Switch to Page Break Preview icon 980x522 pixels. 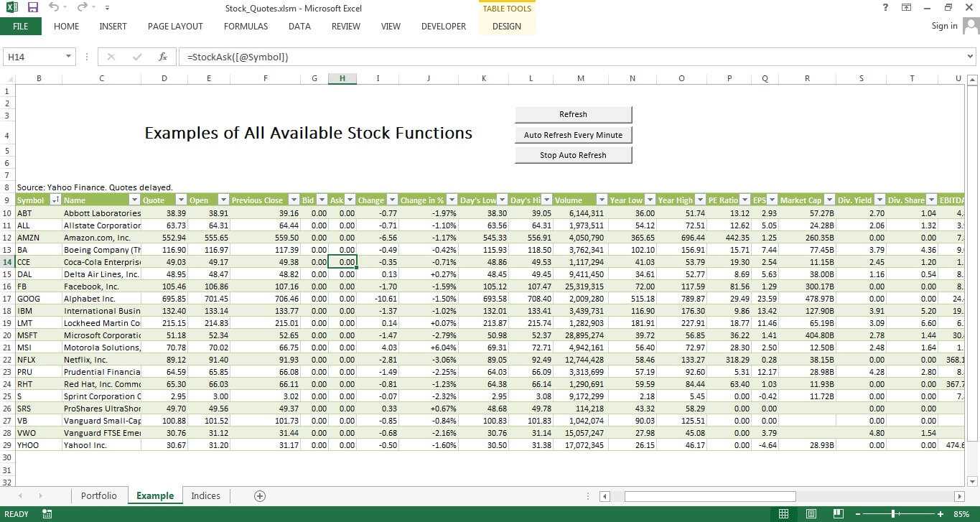pyautogui.click(x=837, y=514)
